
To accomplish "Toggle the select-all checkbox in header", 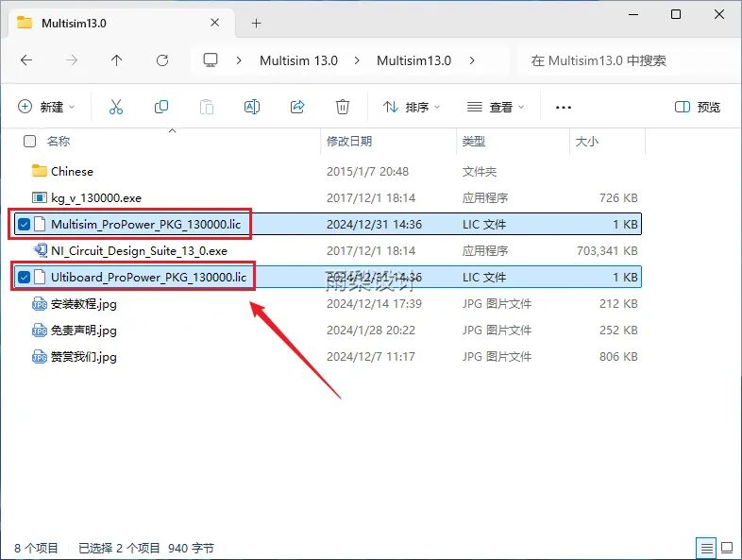I will pyautogui.click(x=29, y=141).
